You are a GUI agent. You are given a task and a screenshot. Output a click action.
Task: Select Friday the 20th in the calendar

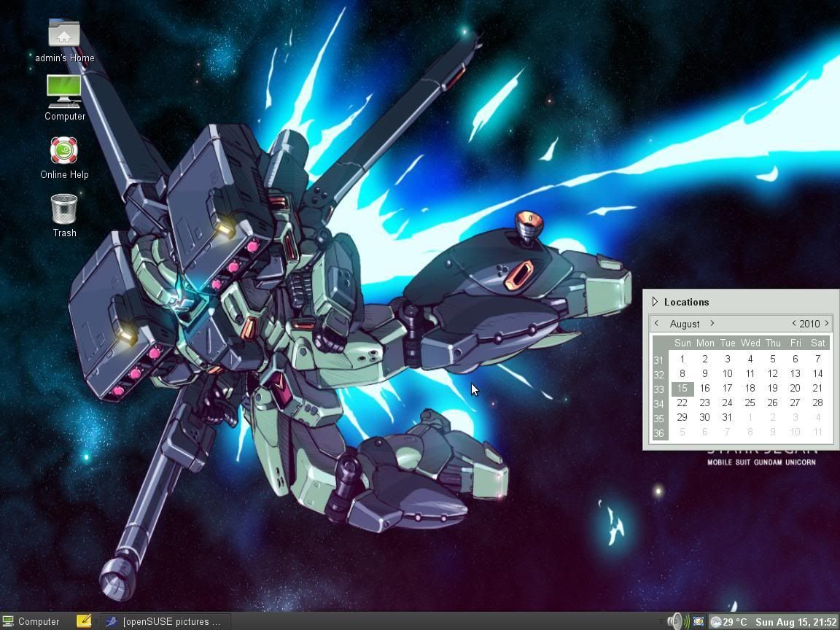point(795,389)
